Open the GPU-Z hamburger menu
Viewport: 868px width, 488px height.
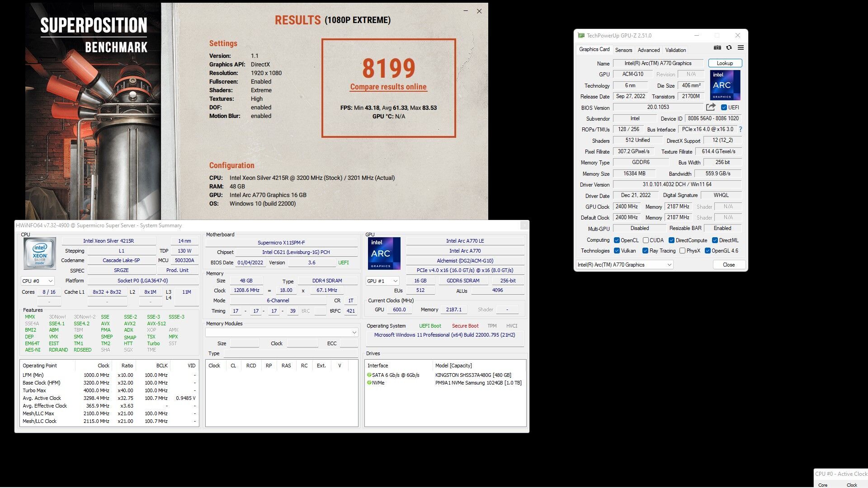click(x=741, y=48)
